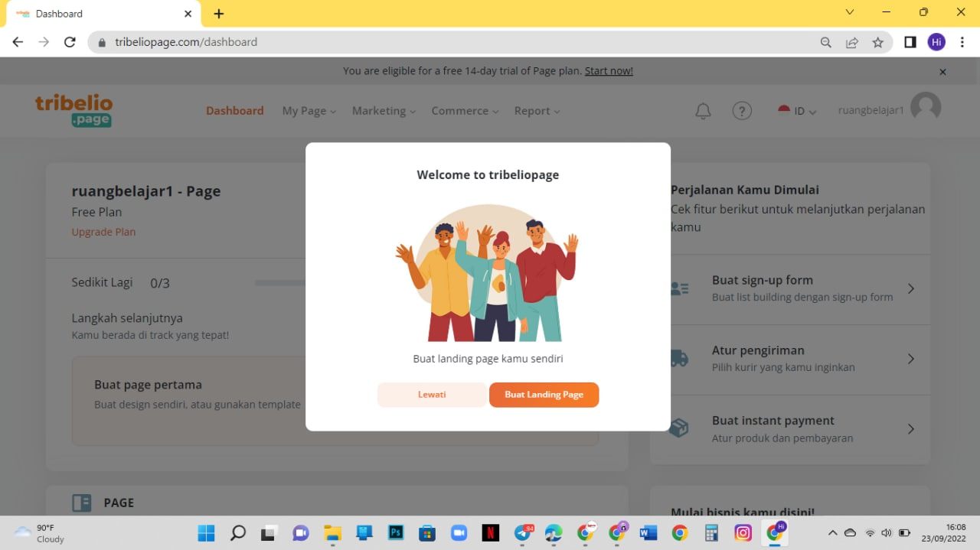Viewport: 980px width, 550px height.
Task: Open Telegram from the taskbar
Action: tap(523, 533)
